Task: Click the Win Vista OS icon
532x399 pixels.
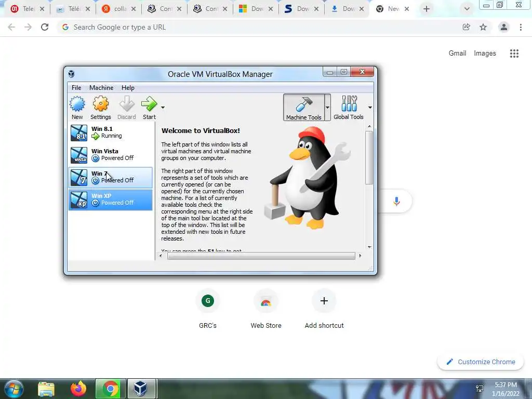Action: coord(79,155)
